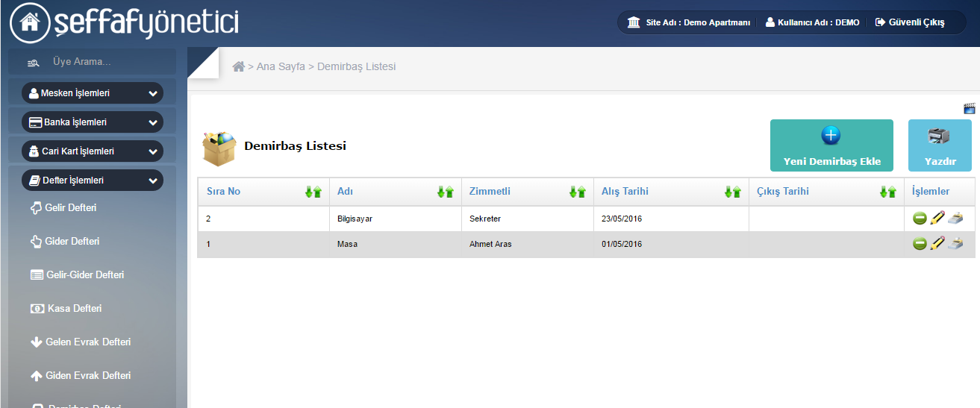
Task: Delete the Bilgisayar row with minus icon
Action: pos(920,219)
